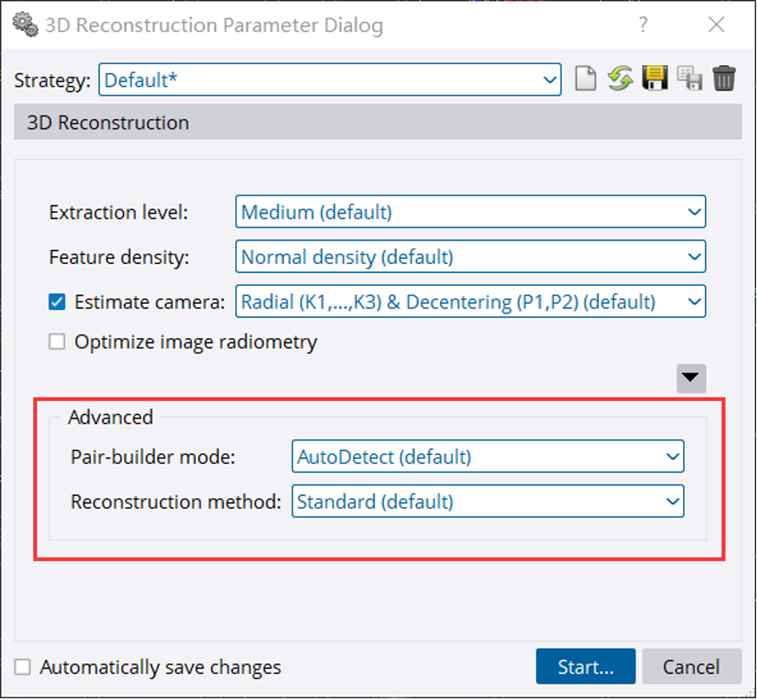Click the save strategy as icon
The height and width of the screenshot is (700, 757).
(689, 80)
